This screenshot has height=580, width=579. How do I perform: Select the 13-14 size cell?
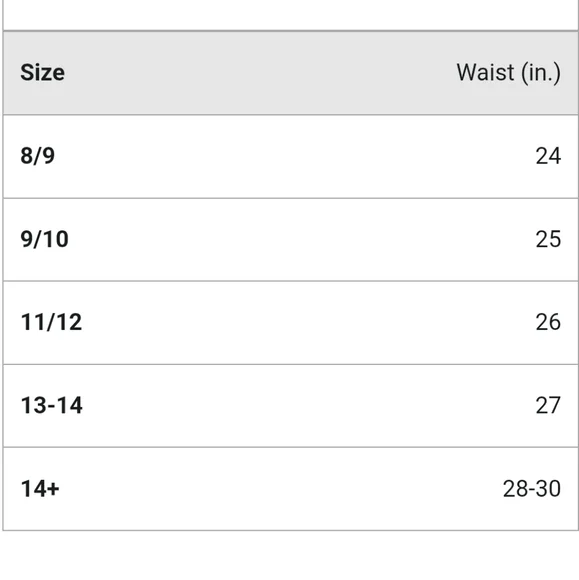coord(51,405)
